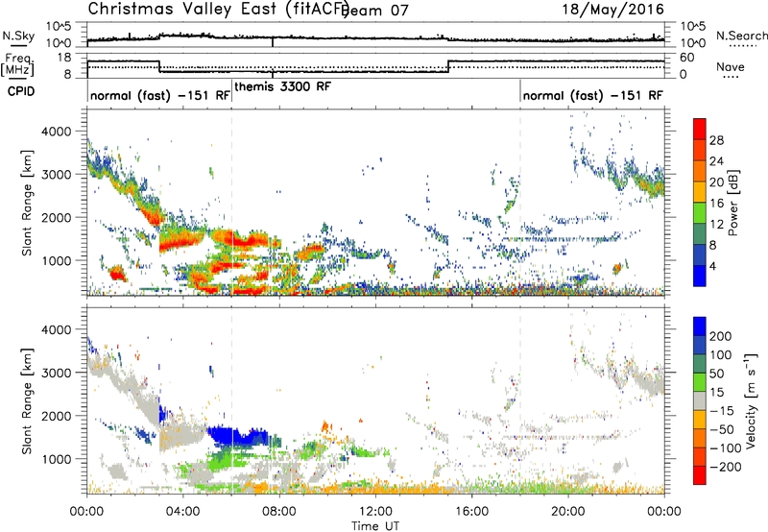The image size is (768, 532).
Task: Click the '-50' value on velocity colorbar
Action: click(x=722, y=429)
